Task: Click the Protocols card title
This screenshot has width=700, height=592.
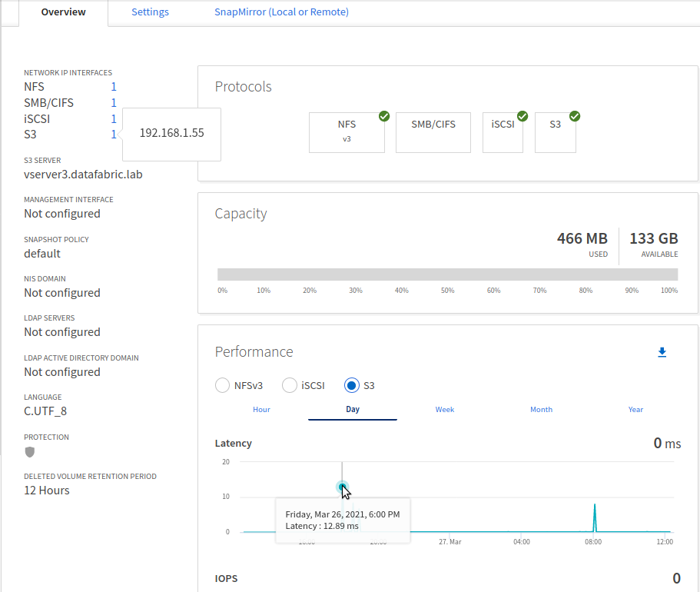Action: click(x=244, y=87)
